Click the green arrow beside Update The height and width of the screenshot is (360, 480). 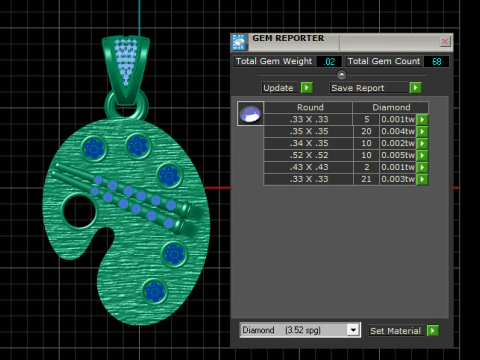click(306, 88)
